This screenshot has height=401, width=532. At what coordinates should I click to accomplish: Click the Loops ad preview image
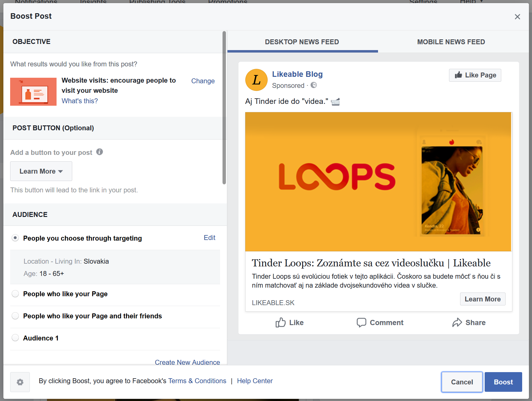(378, 182)
